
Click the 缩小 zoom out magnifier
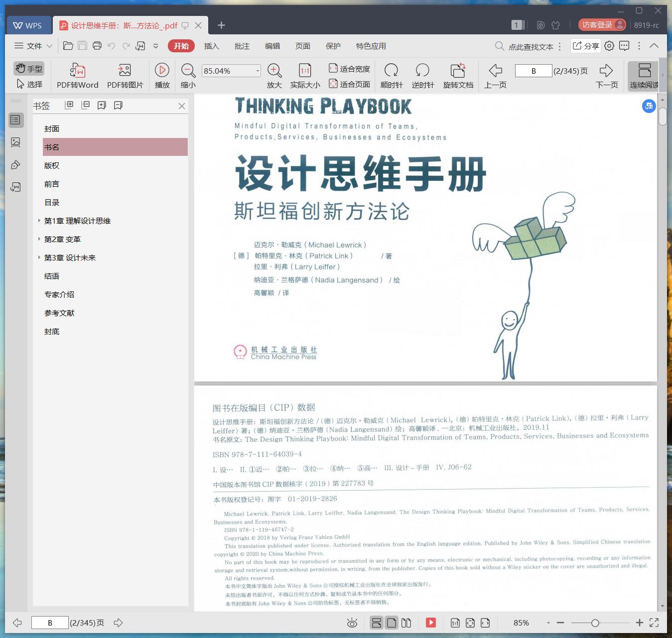point(188,76)
